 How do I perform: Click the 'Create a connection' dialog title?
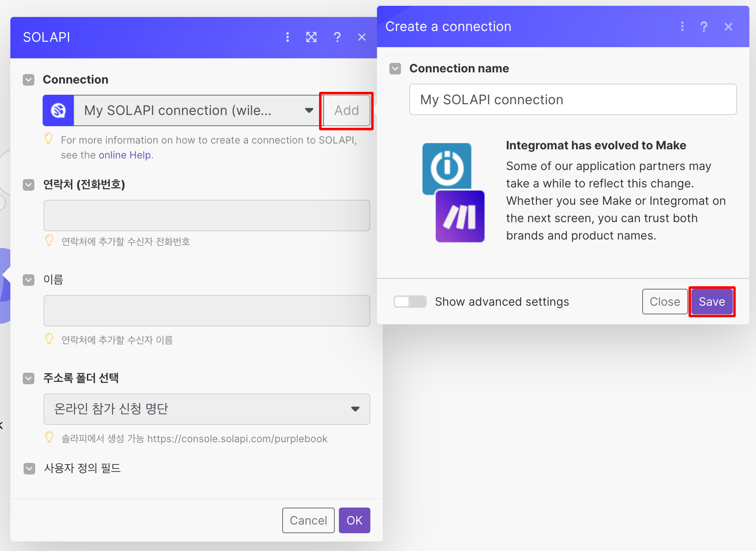(448, 26)
